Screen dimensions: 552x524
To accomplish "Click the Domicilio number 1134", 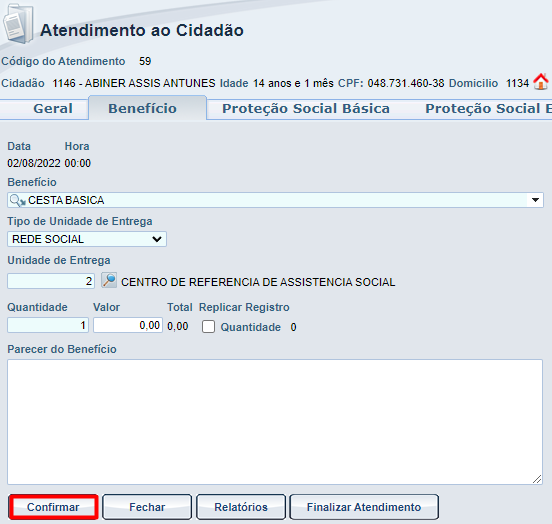I will [x=518, y=83].
